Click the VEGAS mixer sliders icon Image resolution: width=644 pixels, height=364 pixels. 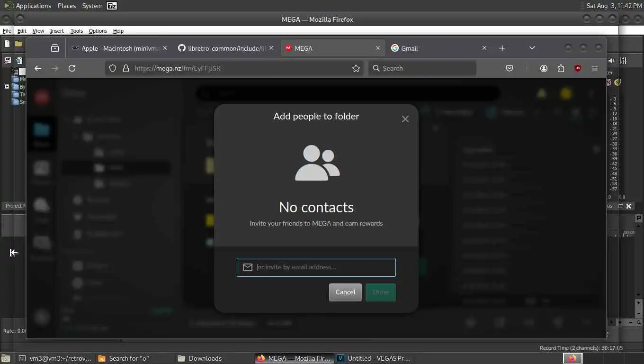(x=623, y=60)
